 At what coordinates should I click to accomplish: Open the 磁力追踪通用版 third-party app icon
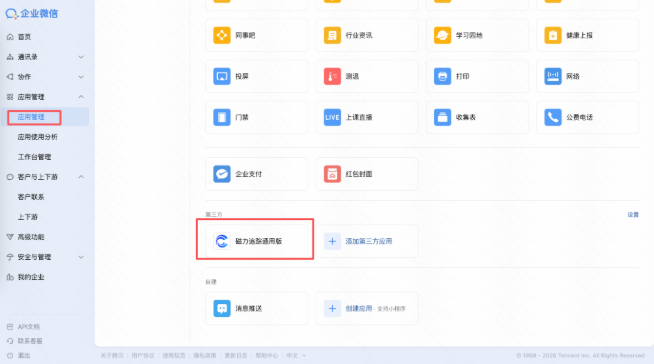222,241
